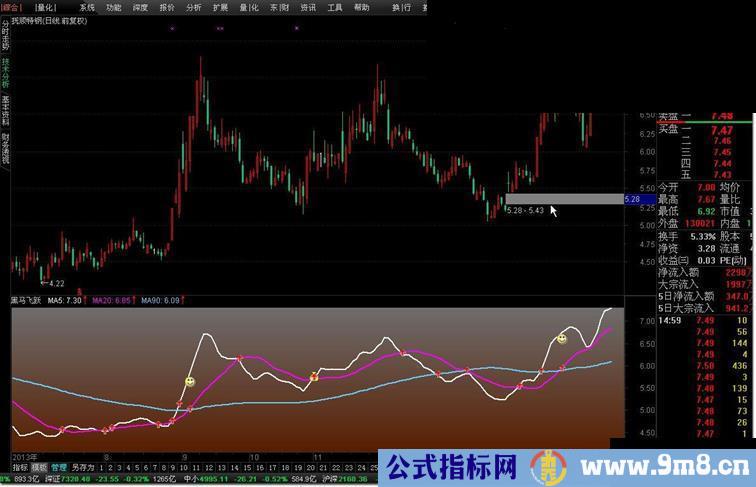Screen dimensions: 756x487
Task: Select the 模板 tab at bottom
Action: tap(39, 467)
